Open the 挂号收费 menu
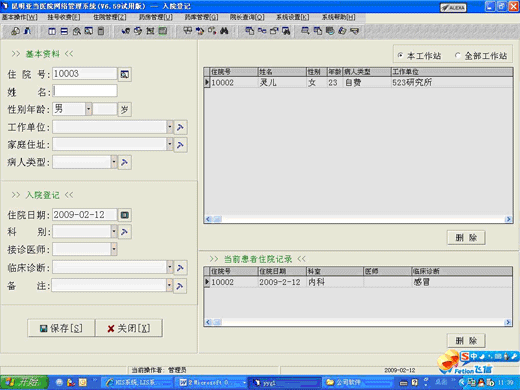This screenshot has height=390, width=520. pyautogui.click(x=63, y=17)
